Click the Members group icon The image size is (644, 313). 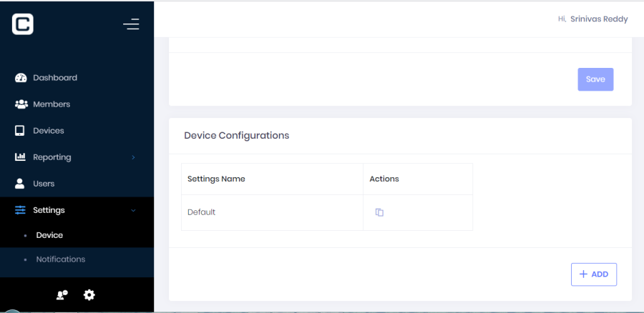pyautogui.click(x=21, y=104)
